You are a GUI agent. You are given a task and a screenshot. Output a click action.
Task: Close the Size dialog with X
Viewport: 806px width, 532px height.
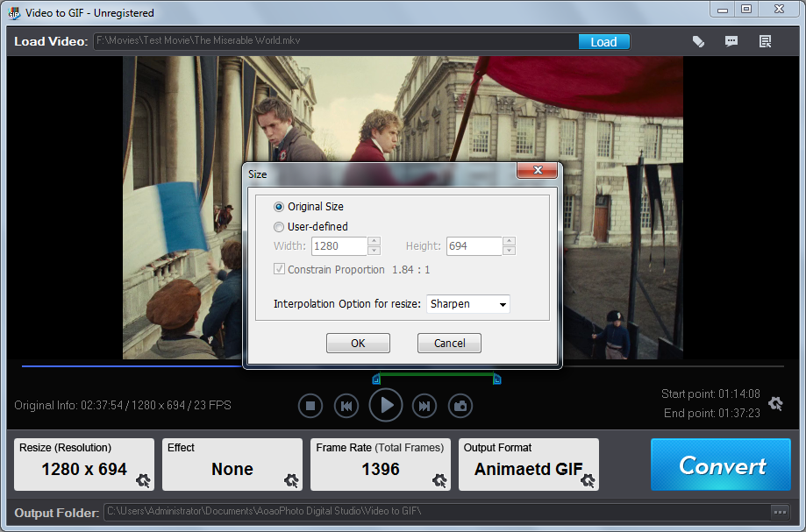537,170
